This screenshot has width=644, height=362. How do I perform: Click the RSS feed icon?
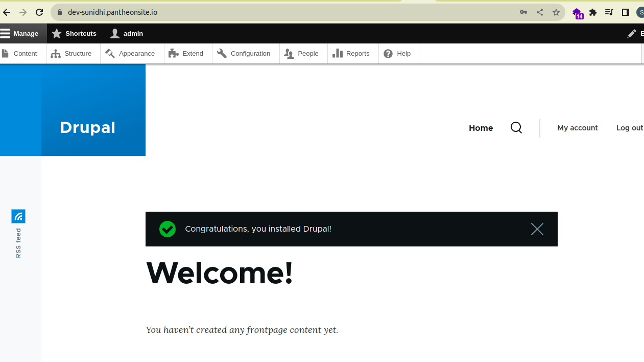click(18, 216)
